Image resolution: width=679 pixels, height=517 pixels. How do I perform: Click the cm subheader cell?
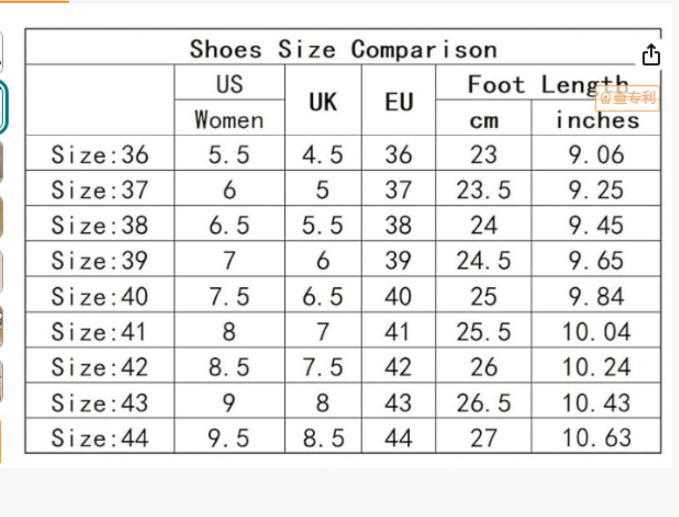click(483, 120)
